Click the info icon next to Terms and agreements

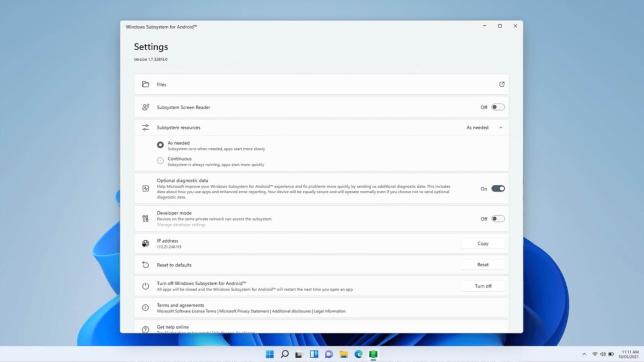[145, 307]
